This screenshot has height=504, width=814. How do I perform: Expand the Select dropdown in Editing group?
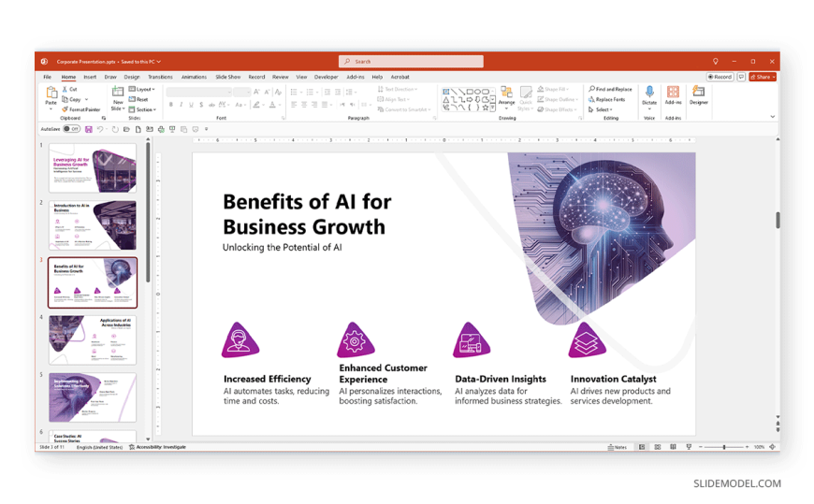[602, 109]
